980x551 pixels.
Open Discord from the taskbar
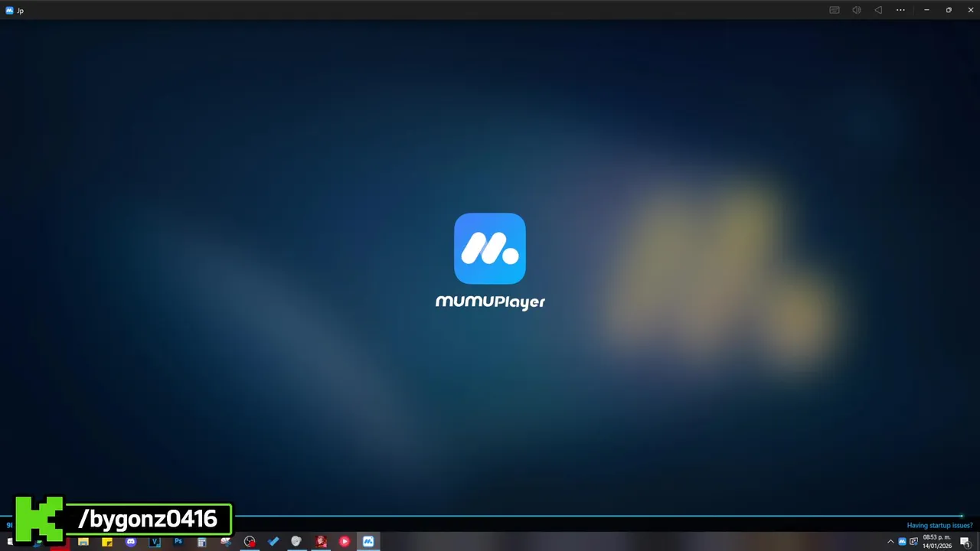[131, 542]
